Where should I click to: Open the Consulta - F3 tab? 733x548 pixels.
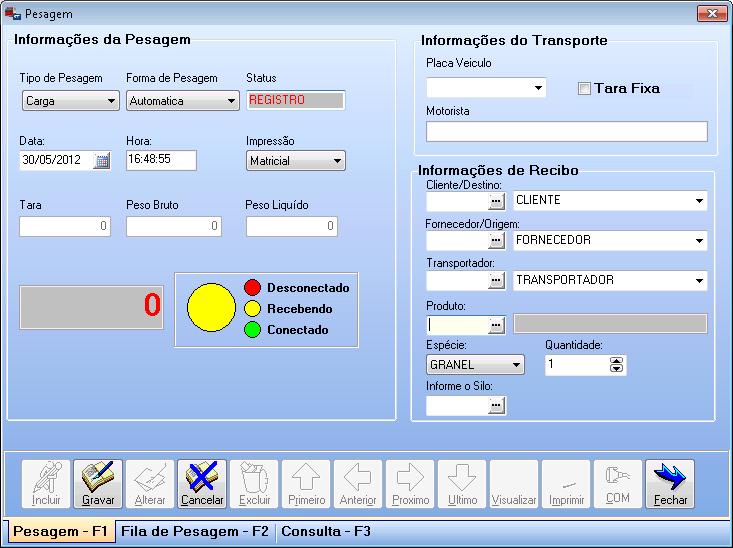point(326,532)
